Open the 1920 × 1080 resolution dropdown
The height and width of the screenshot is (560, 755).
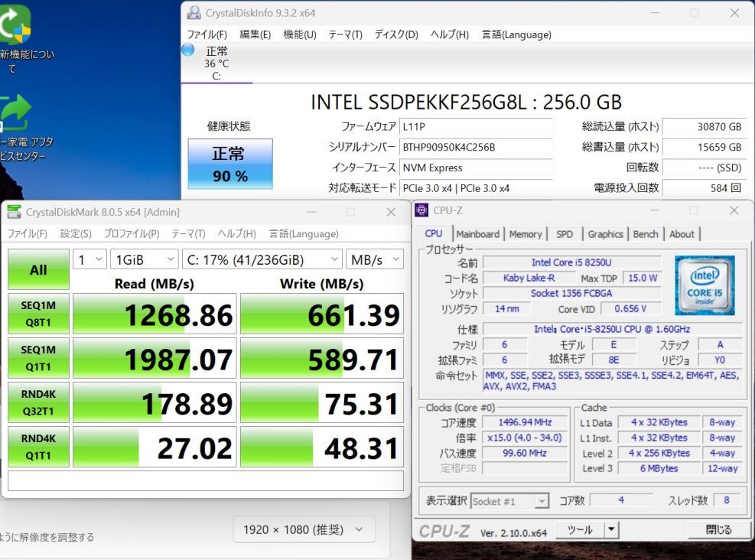304,529
